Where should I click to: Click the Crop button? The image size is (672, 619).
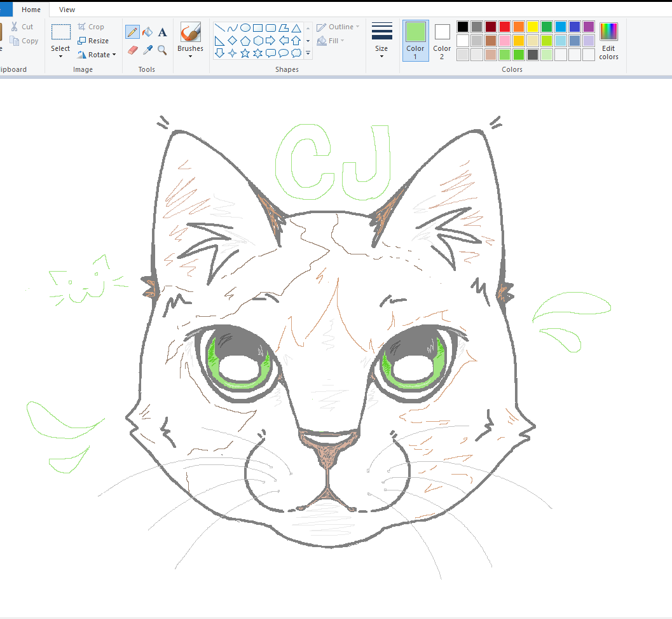tap(91, 27)
